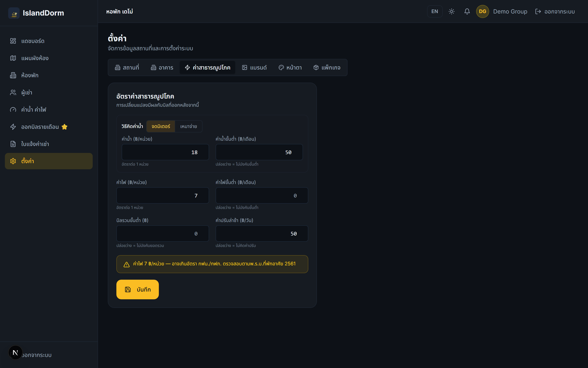Click the map icon for แผนผังห้อง
This screenshot has height=368, width=588.
(13, 58)
